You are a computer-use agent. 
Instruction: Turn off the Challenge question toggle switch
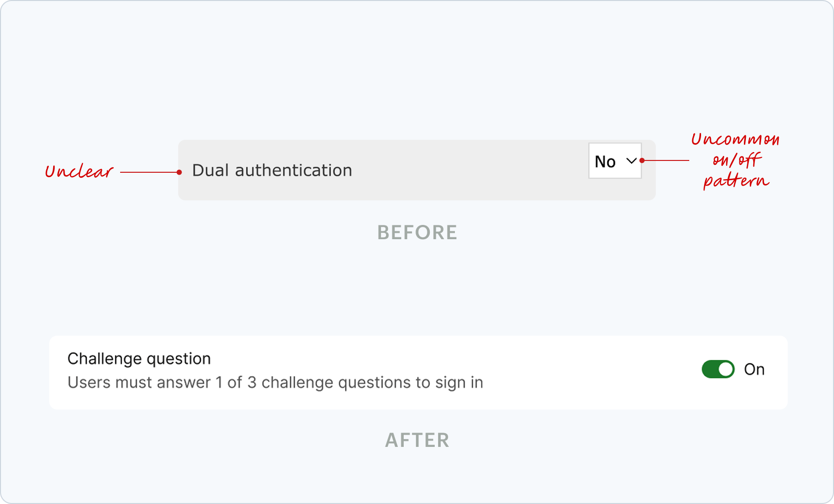718,369
